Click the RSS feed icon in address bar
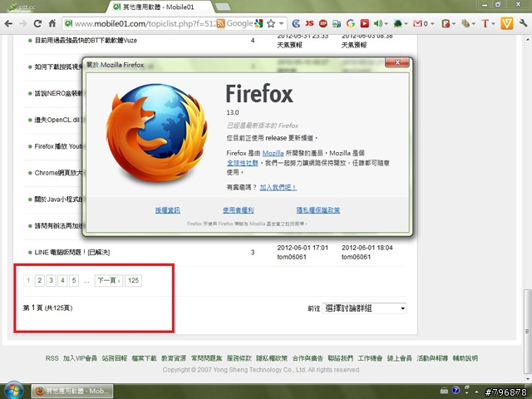The height and width of the screenshot is (399, 532). (220, 23)
